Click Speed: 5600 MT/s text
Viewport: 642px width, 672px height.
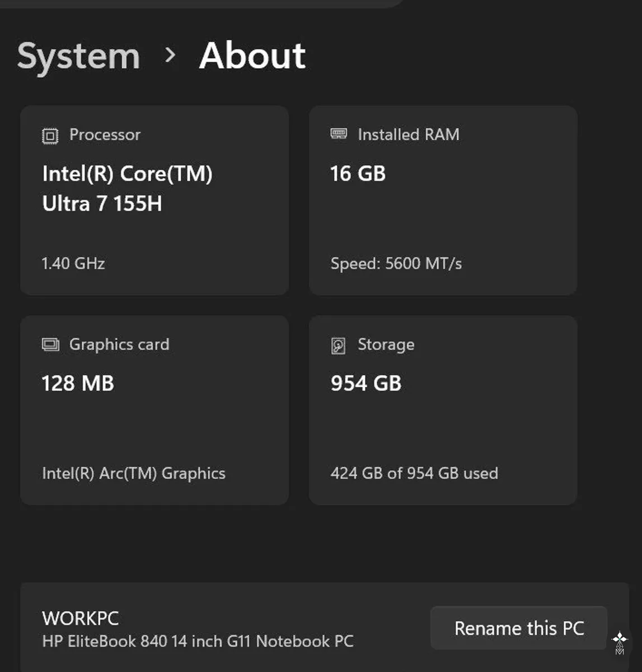point(396,263)
